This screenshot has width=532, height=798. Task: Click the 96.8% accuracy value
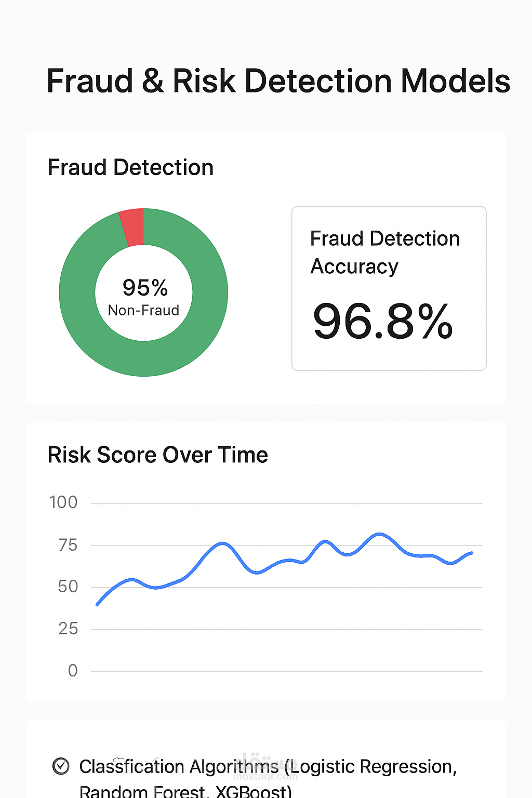click(x=383, y=322)
